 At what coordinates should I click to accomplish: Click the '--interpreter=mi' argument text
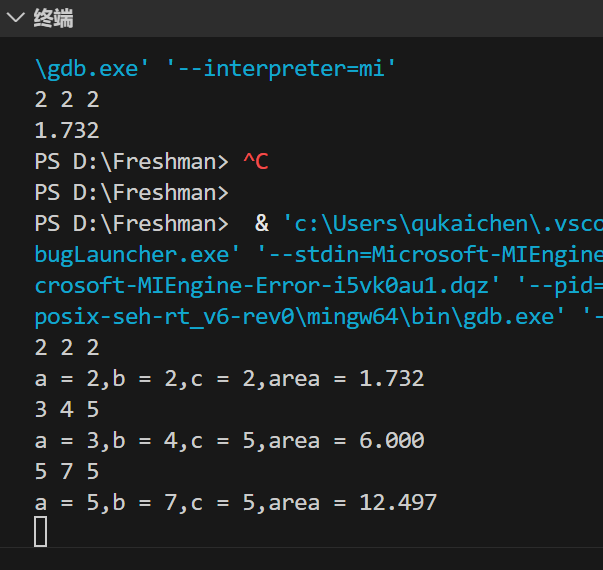pyautogui.click(x=282, y=68)
